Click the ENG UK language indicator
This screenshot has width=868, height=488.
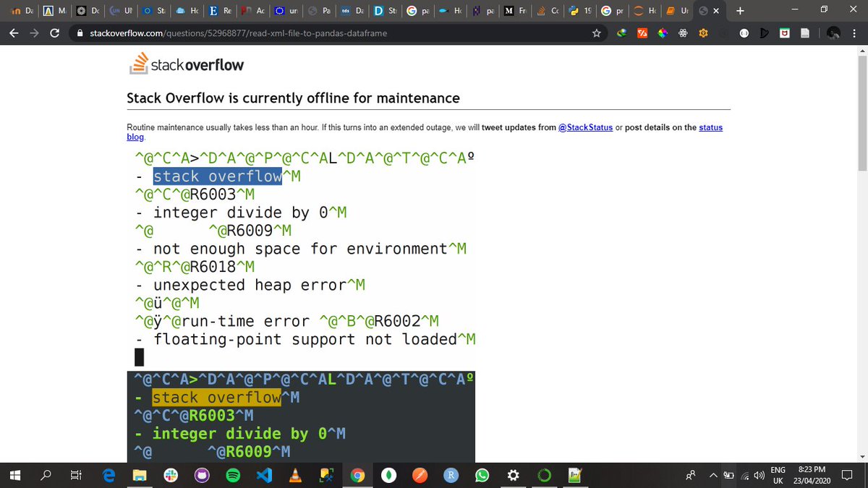click(778, 475)
